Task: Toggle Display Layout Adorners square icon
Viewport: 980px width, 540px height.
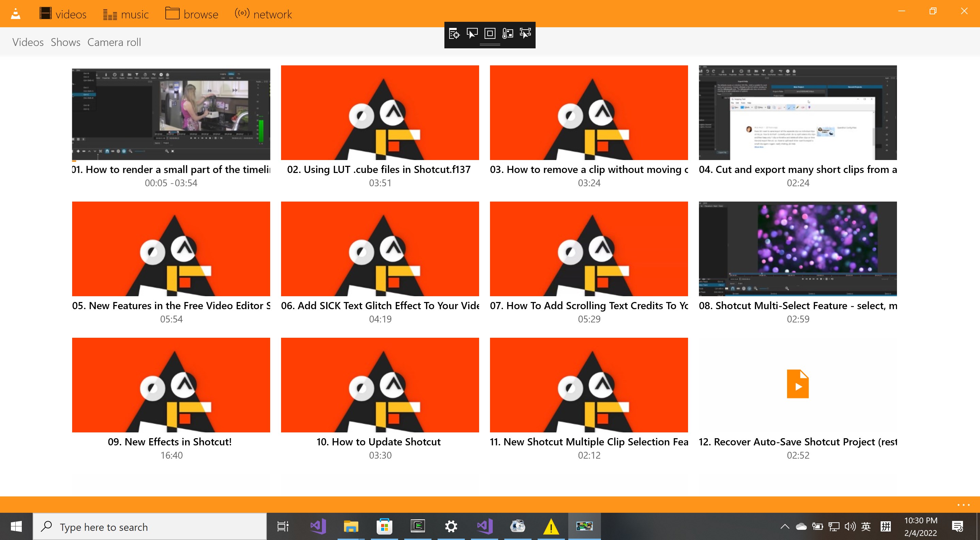Action: coord(490,33)
